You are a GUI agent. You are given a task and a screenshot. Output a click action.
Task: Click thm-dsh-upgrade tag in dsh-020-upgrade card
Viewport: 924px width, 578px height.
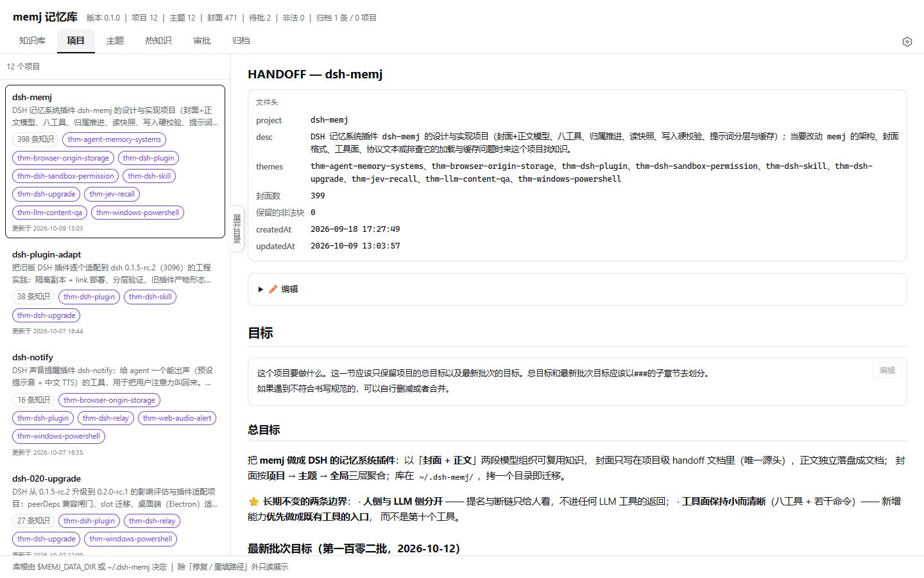click(x=46, y=539)
